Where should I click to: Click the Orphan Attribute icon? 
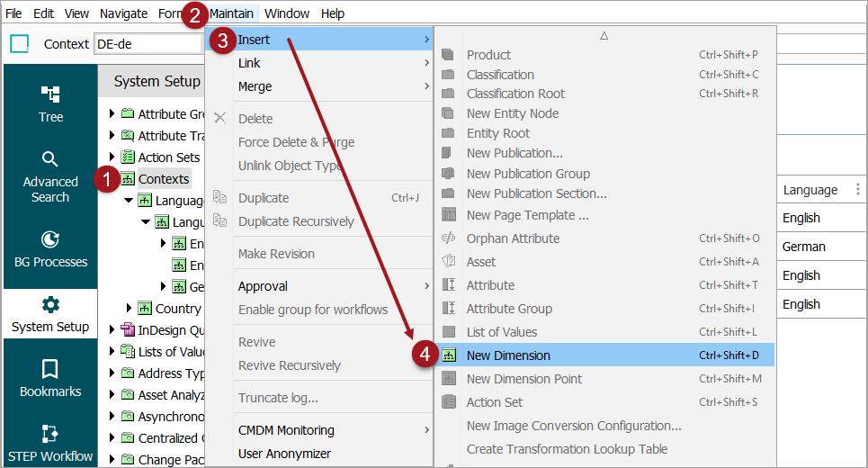(449, 238)
